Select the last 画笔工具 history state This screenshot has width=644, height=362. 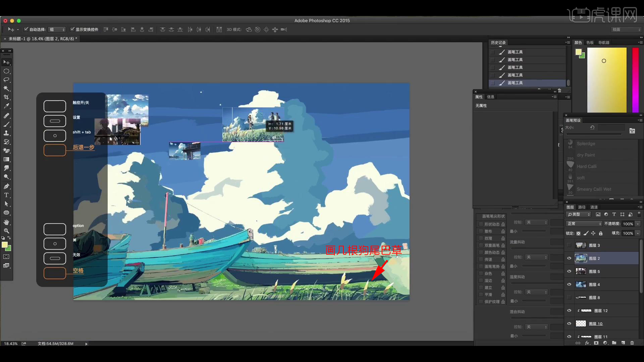pos(515,83)
